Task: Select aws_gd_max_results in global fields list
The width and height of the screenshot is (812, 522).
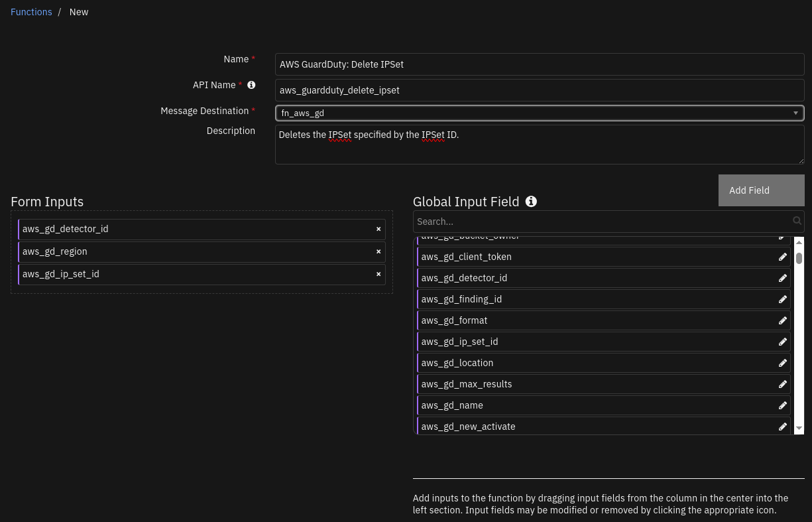Action: tap(604, 384)
